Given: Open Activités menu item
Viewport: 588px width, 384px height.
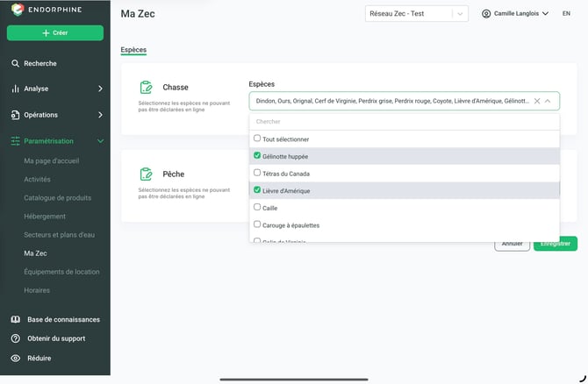Looking at the screenshot, I should pyautogui.click(x=37, y=180).
